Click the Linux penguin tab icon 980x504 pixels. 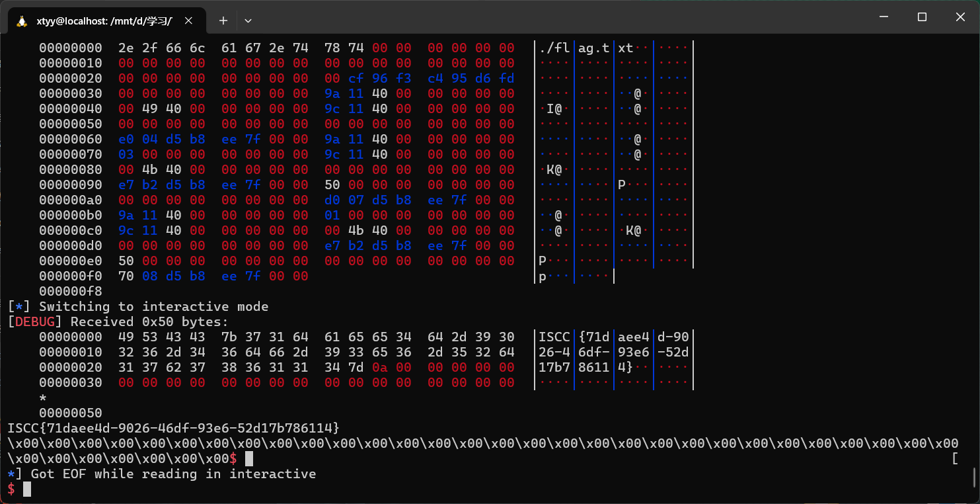tap(22, 21)
